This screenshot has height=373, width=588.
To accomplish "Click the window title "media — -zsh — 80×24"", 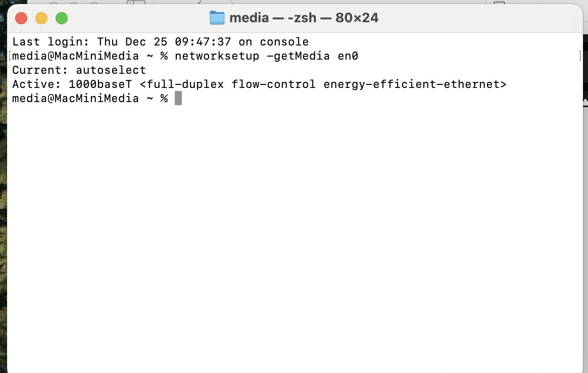I will click(x=303, y=17).
